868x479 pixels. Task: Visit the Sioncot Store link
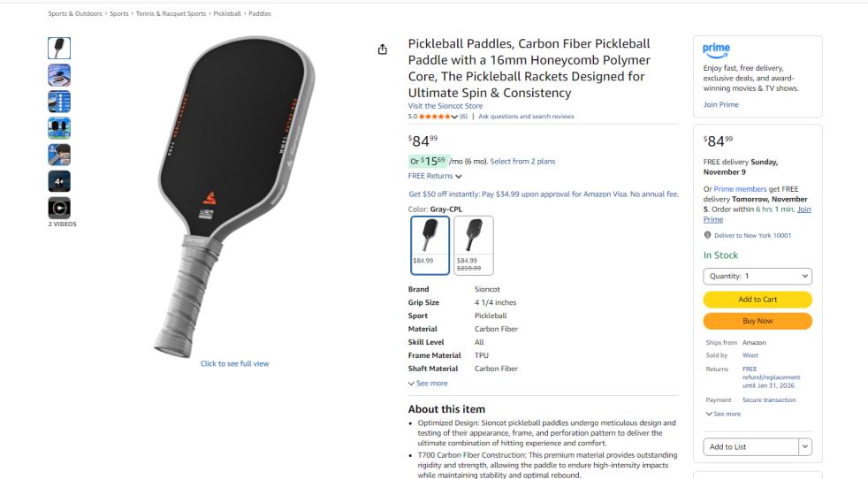[445, 106]
